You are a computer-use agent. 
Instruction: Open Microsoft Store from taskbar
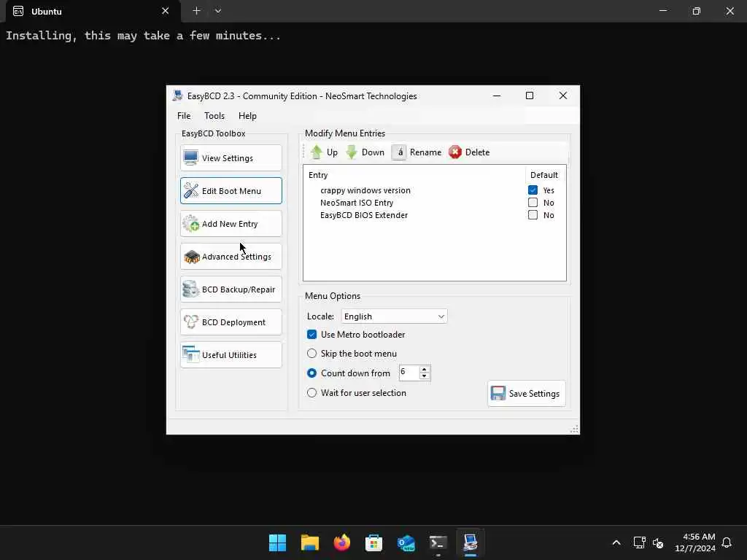[374, 542]
